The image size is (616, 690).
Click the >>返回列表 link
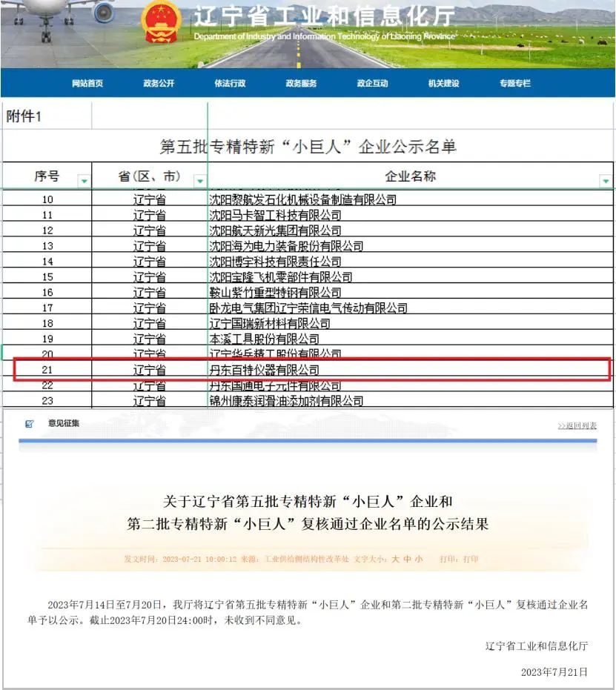pos(577,425)
